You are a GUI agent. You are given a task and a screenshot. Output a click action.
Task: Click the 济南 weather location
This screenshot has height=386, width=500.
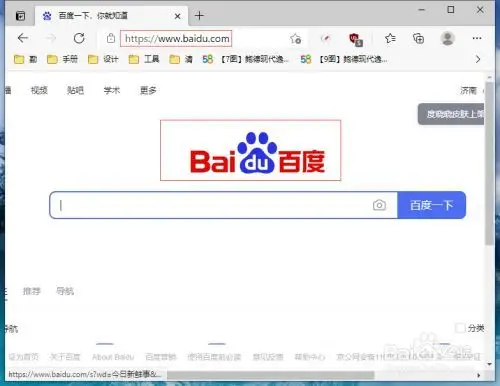469,90
